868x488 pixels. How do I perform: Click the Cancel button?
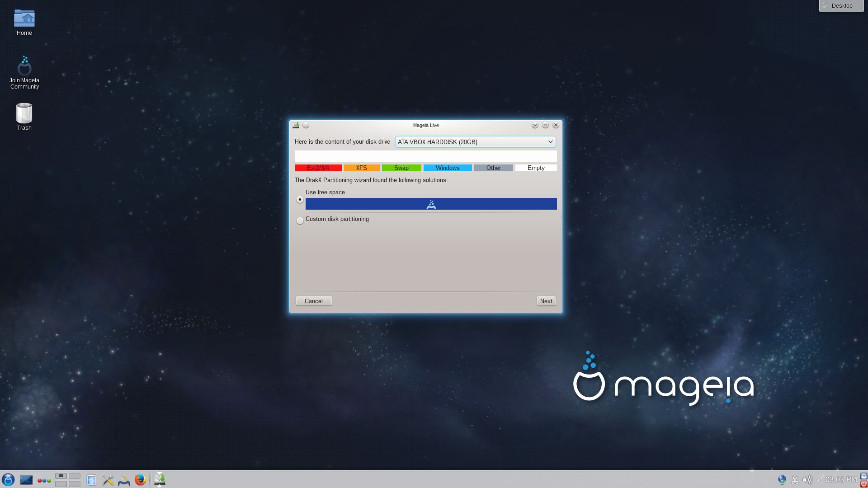(x=313, y=301)
